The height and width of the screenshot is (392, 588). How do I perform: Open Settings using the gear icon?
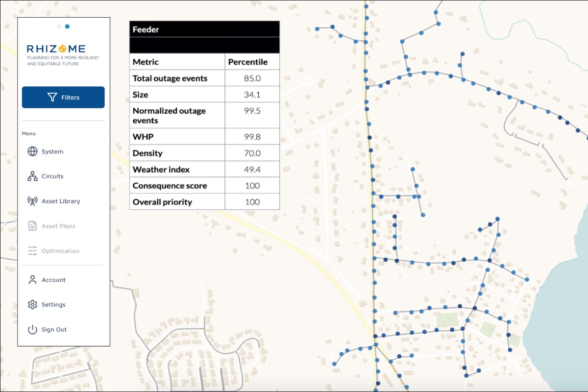point(32,304)
